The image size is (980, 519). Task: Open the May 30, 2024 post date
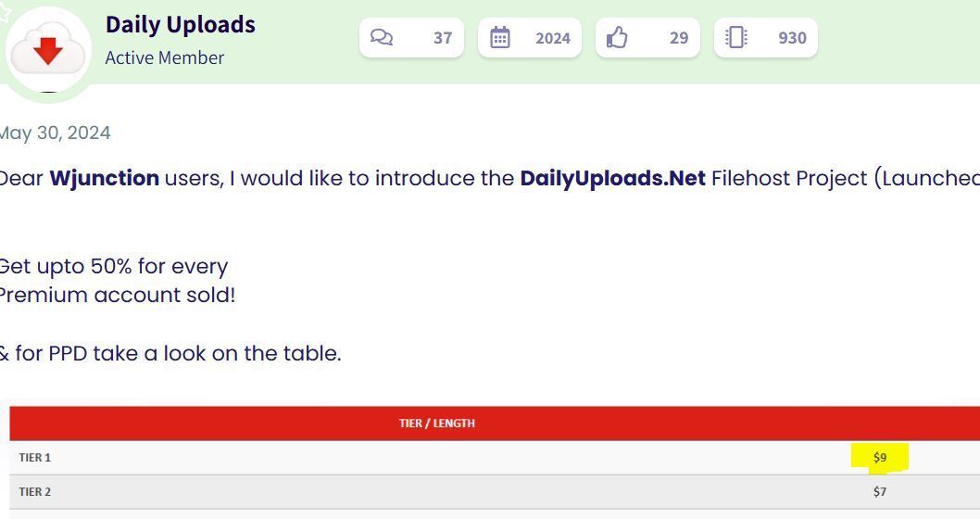tap(55, 133)
